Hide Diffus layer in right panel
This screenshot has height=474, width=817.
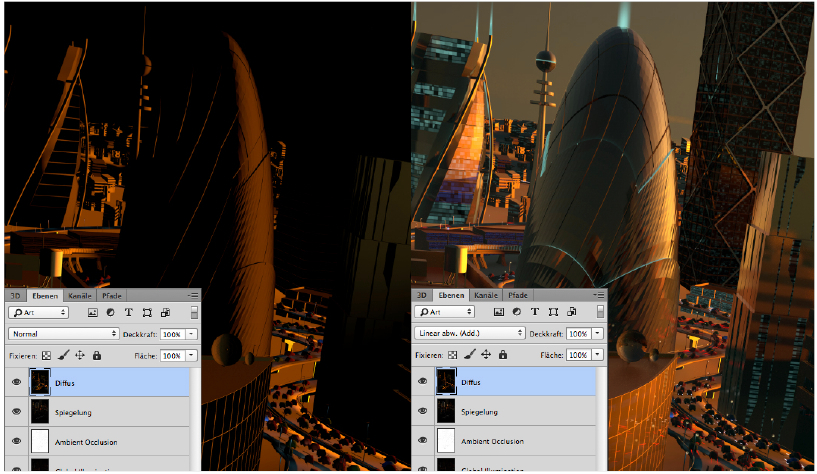point(423,381)
